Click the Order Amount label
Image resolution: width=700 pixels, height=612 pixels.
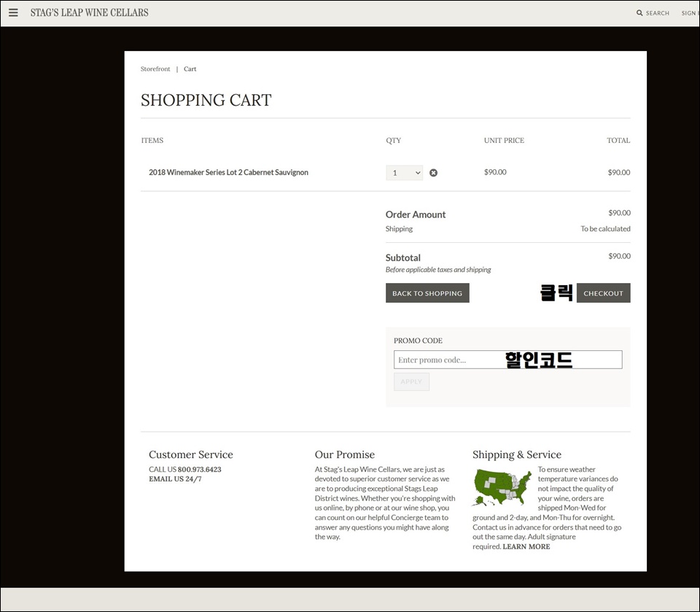(x=416, y=214)
